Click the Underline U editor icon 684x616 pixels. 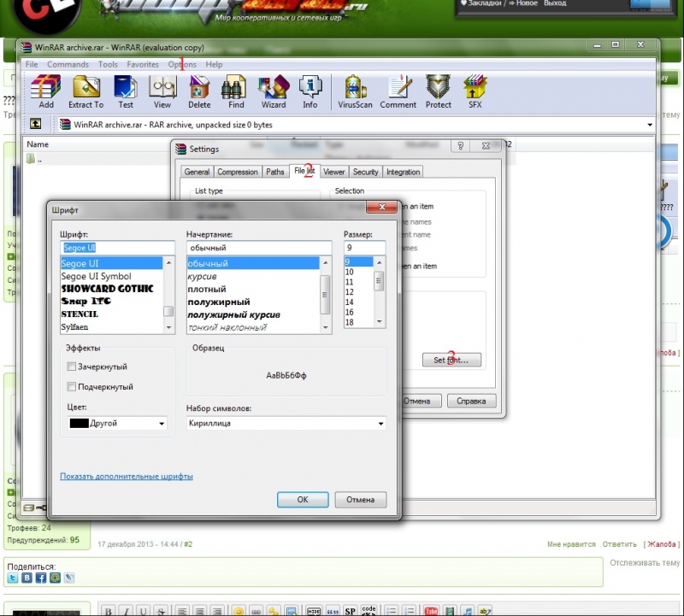tap(143, 611)
